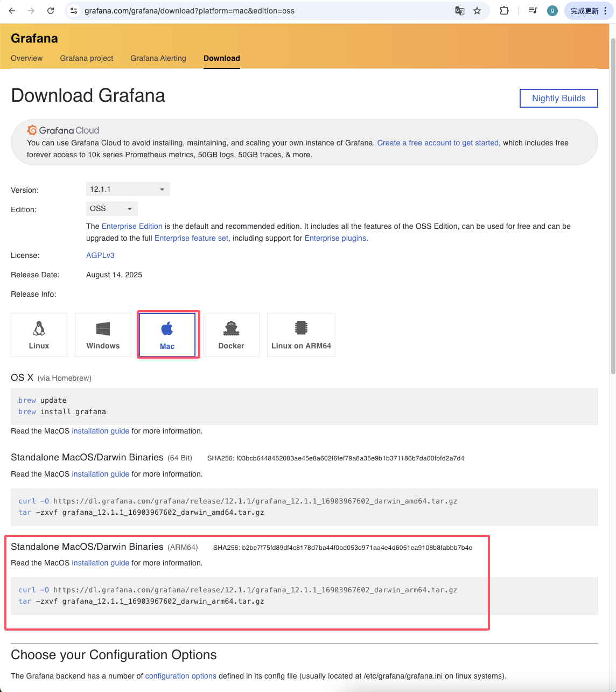Click the Choose your Configuration Options heading

point(114,655)
